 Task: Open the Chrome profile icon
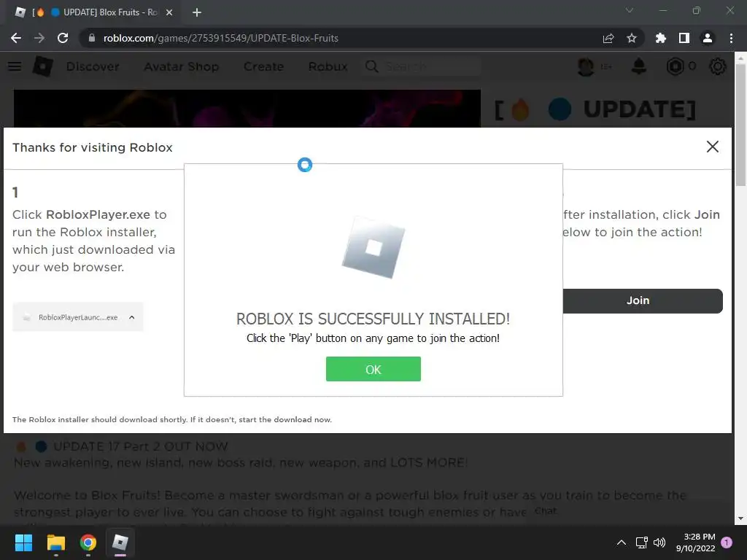point(708,38)
